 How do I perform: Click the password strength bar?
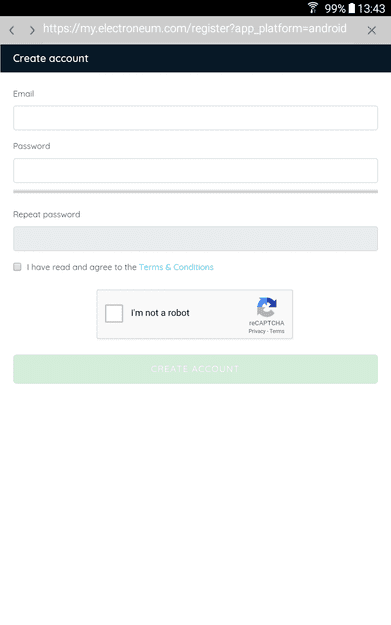click(x=195, y=192)
